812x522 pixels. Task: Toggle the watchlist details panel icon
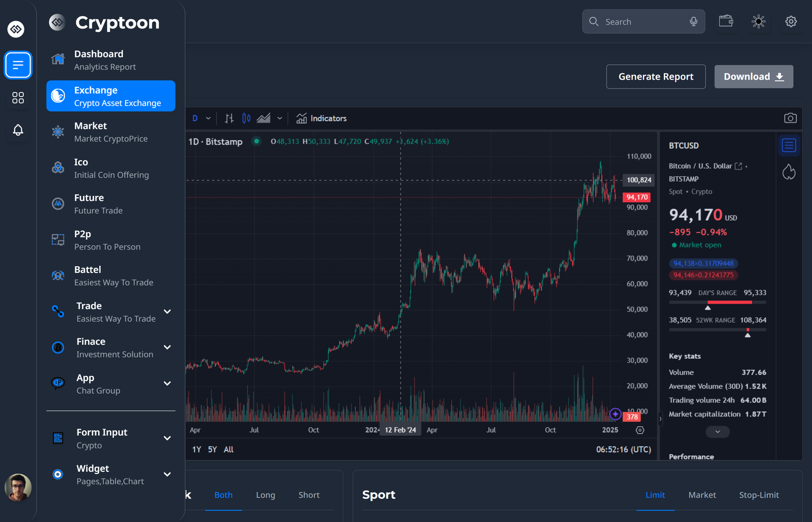[789, 146]
